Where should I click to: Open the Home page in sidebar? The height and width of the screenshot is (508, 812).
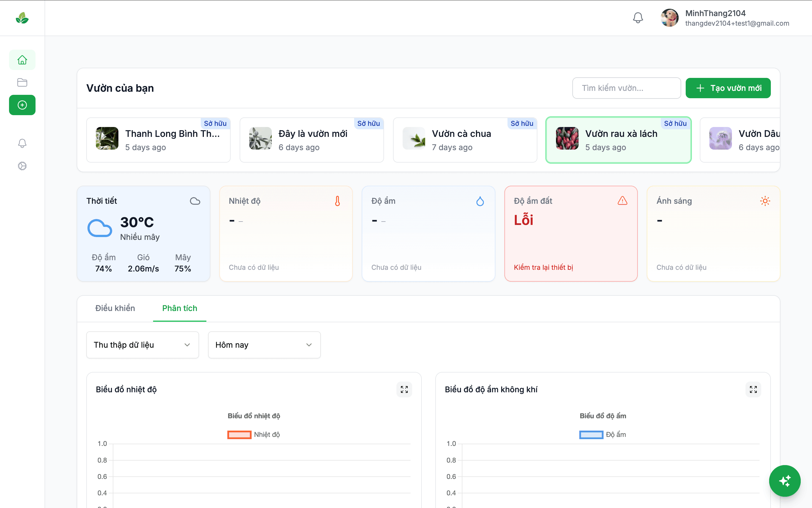(22, 60)
